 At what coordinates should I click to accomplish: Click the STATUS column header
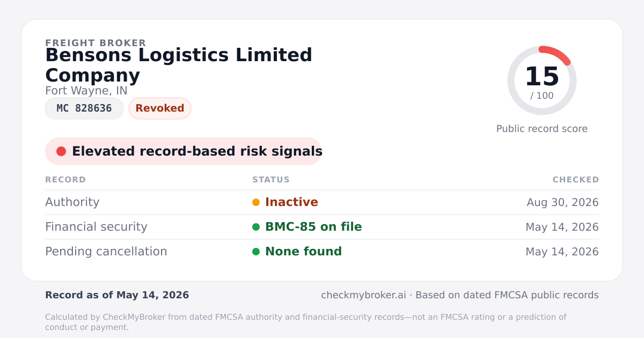(271, 180)
